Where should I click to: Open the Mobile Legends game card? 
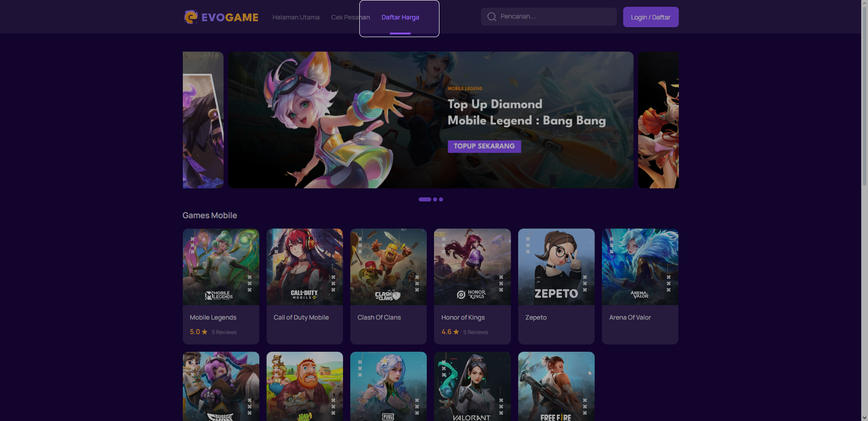(221, 286)
